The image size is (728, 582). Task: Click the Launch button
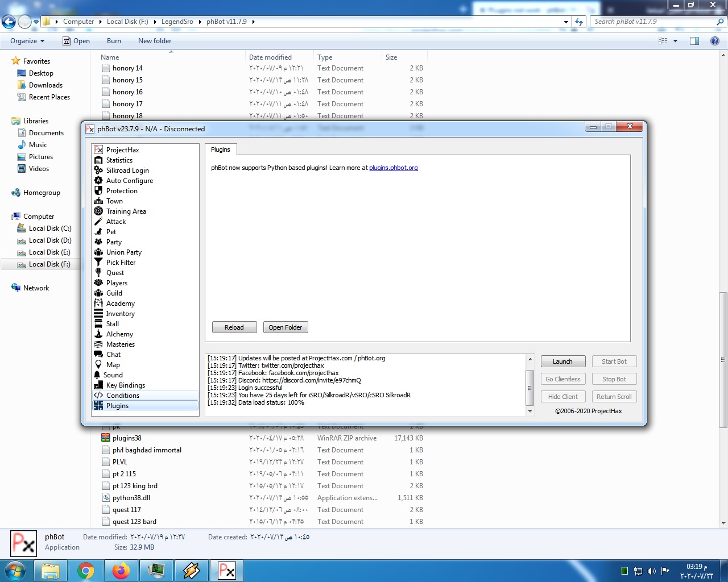pyautogui.click(x=562, y=361)
